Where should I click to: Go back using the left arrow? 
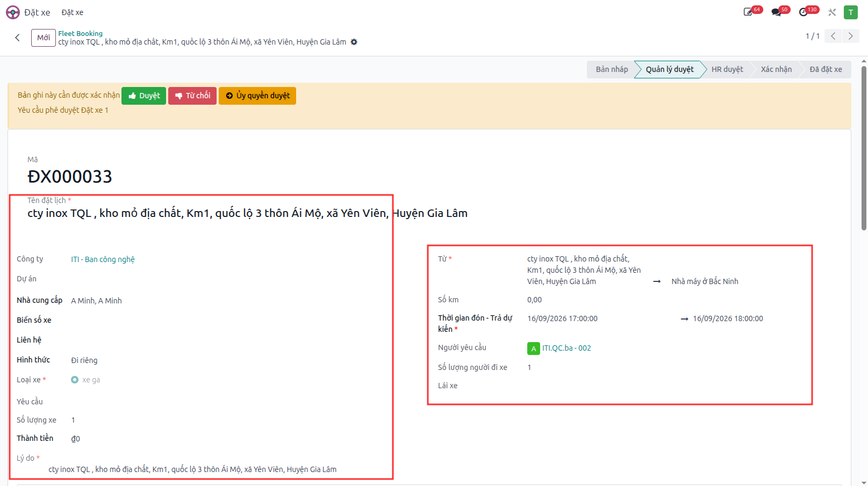tap(18, 38)
